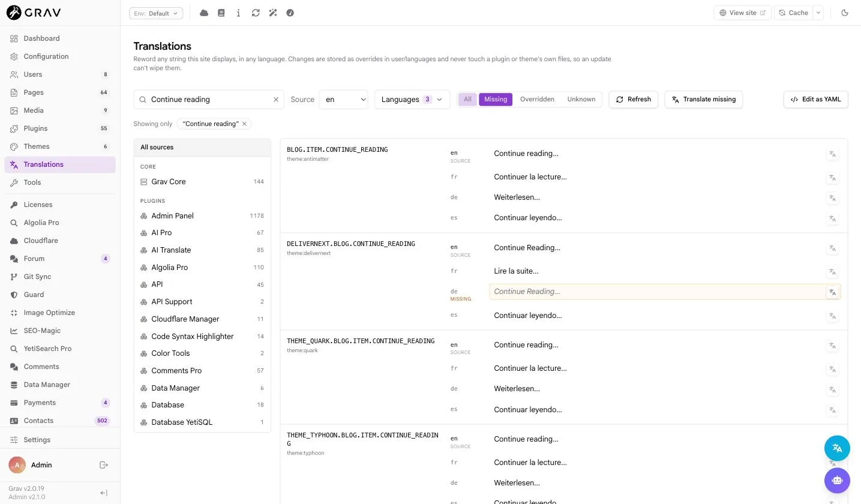Select the Unknown filter
861x504 pixels.
[x=581, y=100]
